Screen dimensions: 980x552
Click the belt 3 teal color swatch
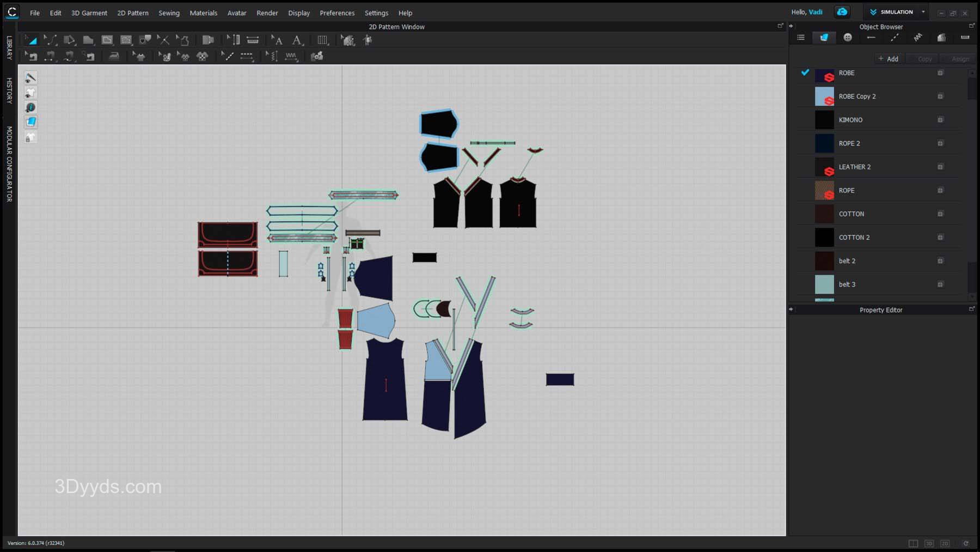point(824,284)
